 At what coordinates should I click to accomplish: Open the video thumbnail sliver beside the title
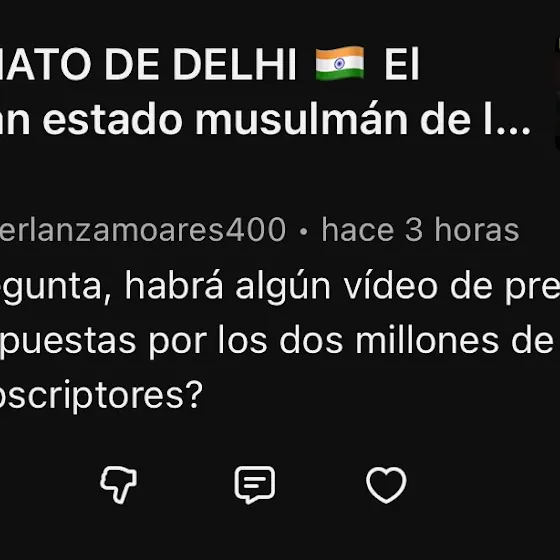557,93
